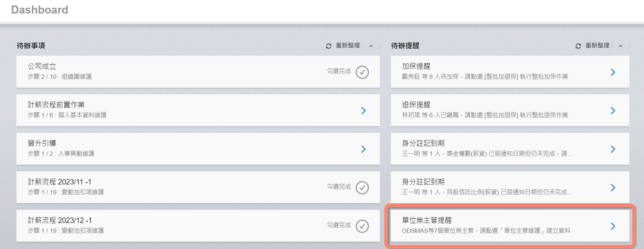Mark 計薪流程 2023/12 -1 as complete
Screen dimensions: 644x249
click(x=362, y=226)
